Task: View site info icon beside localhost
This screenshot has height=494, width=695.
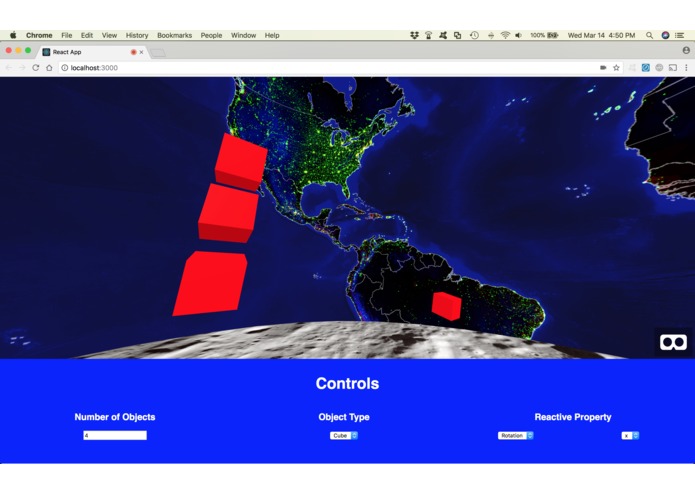Action: (65, 68)
